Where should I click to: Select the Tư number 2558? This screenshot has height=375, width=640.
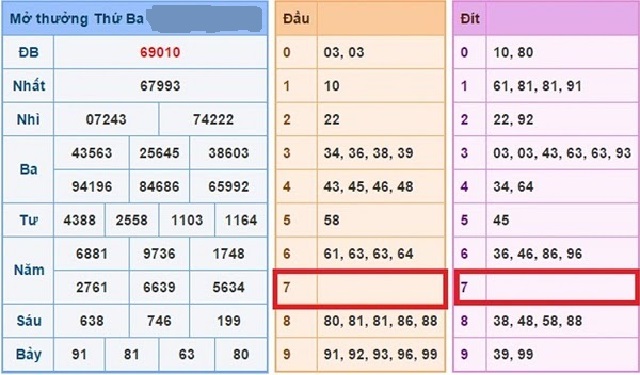[131, 220]
